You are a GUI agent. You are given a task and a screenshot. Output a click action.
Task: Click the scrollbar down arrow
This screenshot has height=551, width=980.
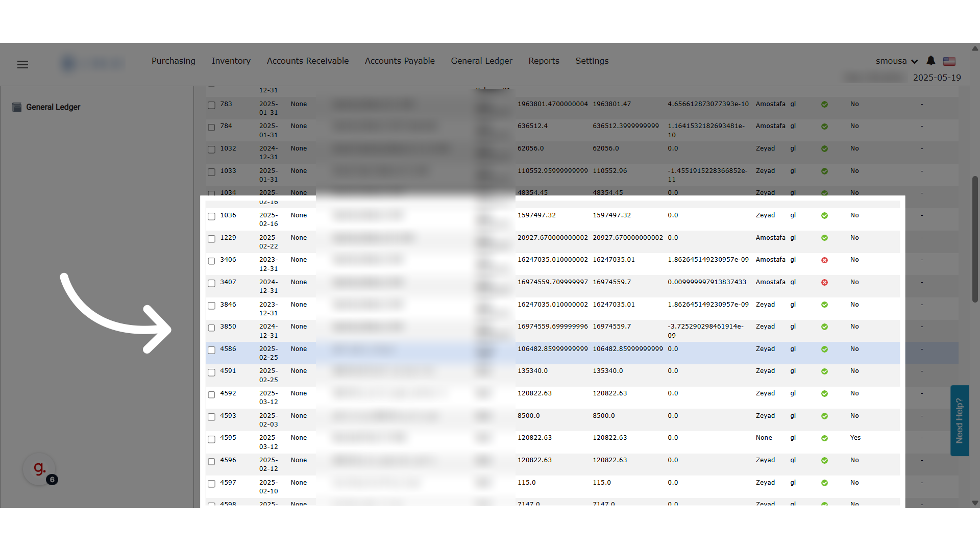click(975, 503)
